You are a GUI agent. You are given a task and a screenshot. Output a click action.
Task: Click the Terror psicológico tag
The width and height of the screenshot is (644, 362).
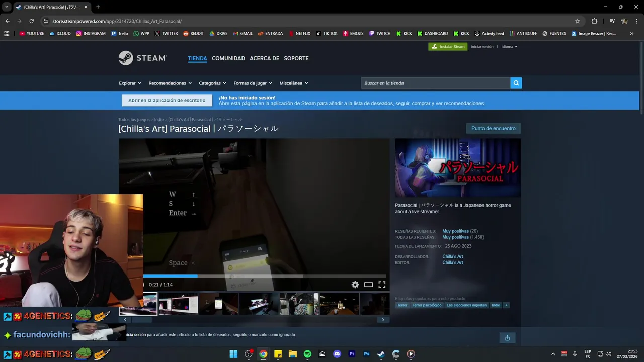point(427,305)
